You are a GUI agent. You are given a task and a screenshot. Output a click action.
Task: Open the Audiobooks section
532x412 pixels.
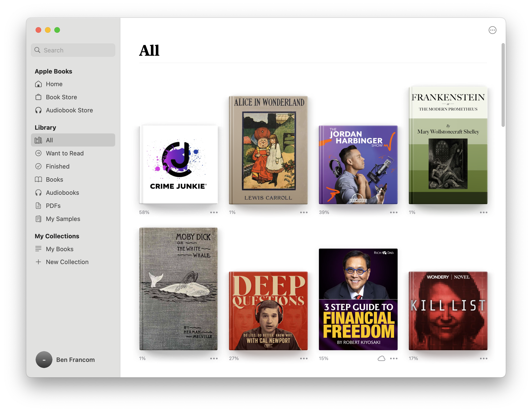[62, 192]
